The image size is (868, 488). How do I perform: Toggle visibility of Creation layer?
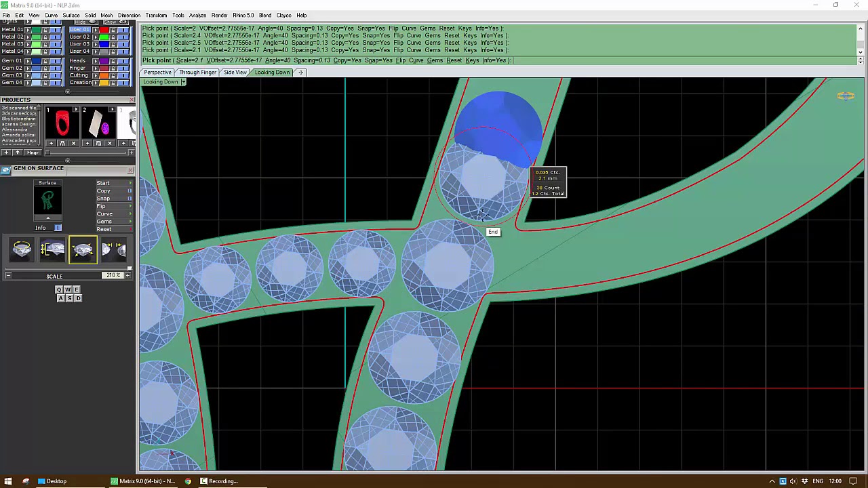(123, 83)
